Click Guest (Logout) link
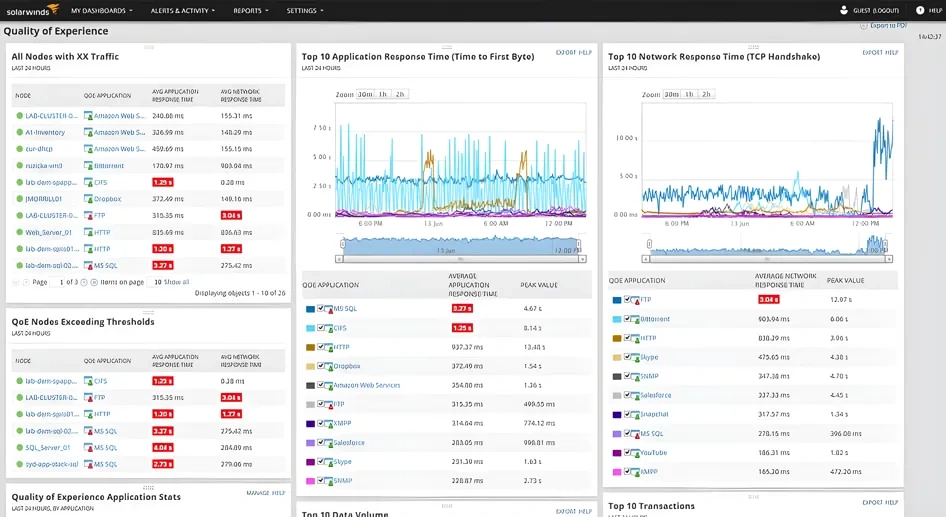This screenshot has width=946, height=517. click(x=875, y=10)
